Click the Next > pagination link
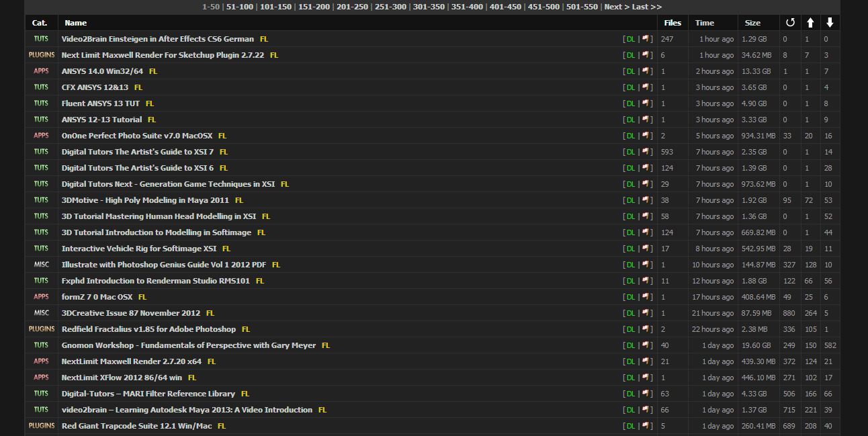This screenshot has width=868, height=436. coord(617,7)
